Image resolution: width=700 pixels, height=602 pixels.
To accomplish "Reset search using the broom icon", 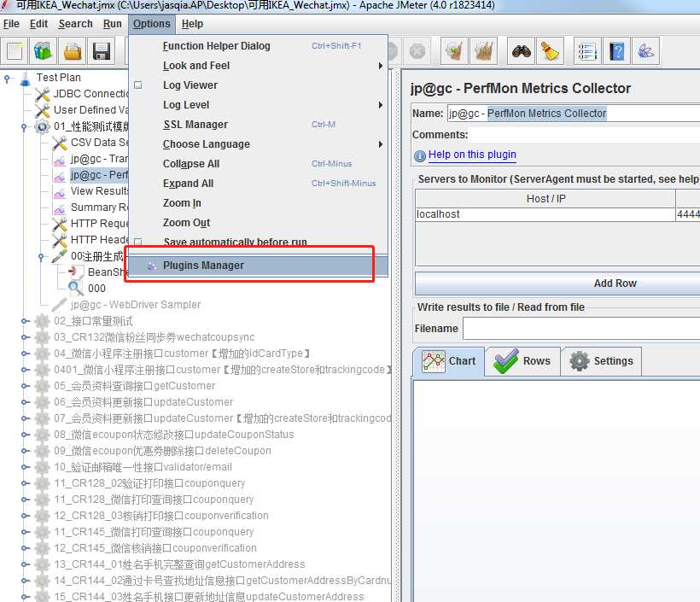I will coord(550,51).
